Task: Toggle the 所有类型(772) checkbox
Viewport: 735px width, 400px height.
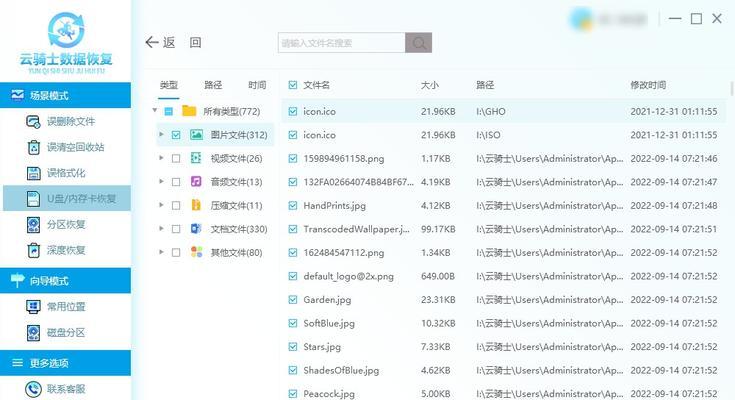Action: click(x=169, y=112)
